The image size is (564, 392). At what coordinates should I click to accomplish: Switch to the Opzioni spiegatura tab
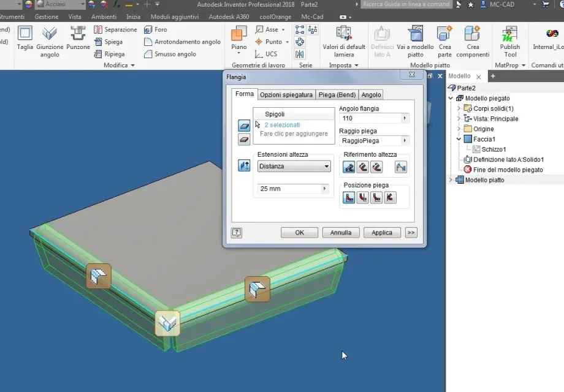click(286, 95)
